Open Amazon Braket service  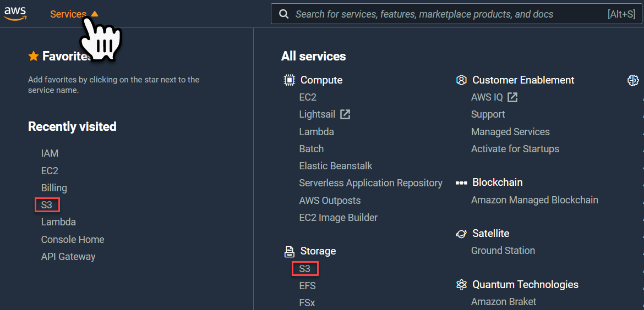pos(504,302)
